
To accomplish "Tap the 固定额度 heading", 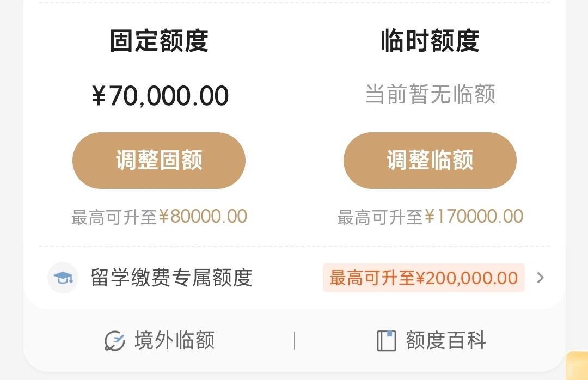I will point(159,40).
